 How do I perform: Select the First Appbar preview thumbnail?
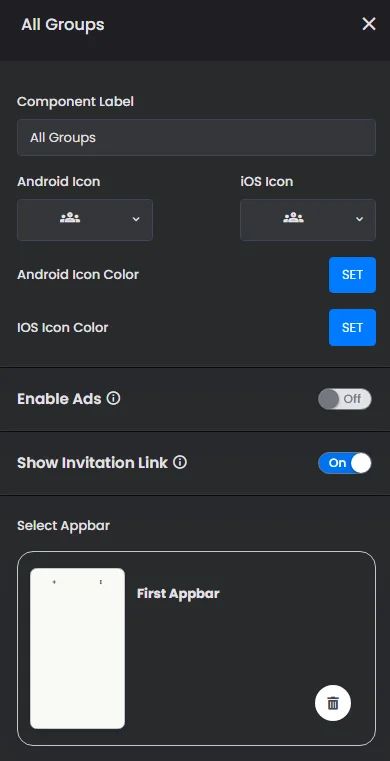[78, 648]
